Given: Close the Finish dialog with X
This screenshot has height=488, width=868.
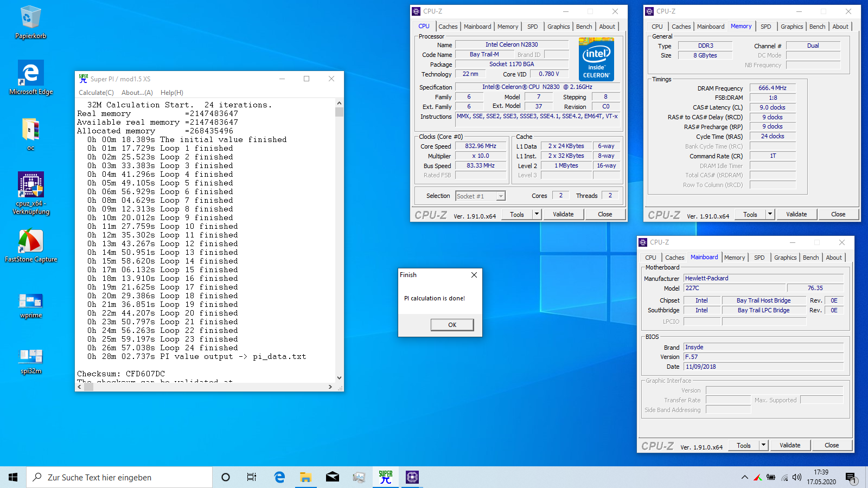Looking at the screenshot, I should click(474, 275).
